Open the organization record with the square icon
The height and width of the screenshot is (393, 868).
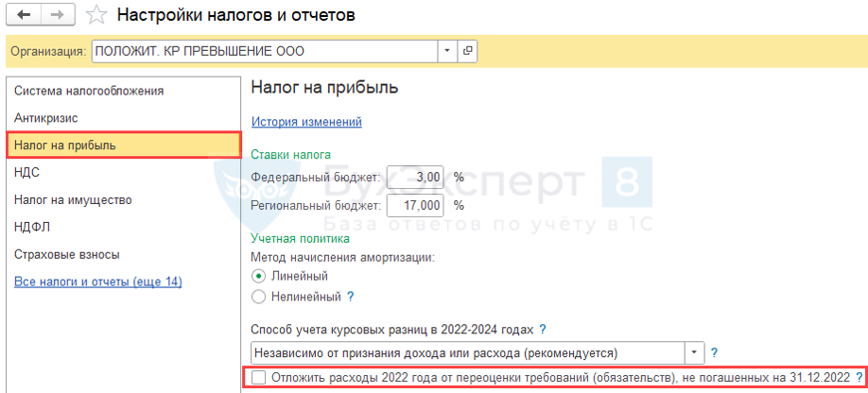pyautogui.click(x=467, y=51)
